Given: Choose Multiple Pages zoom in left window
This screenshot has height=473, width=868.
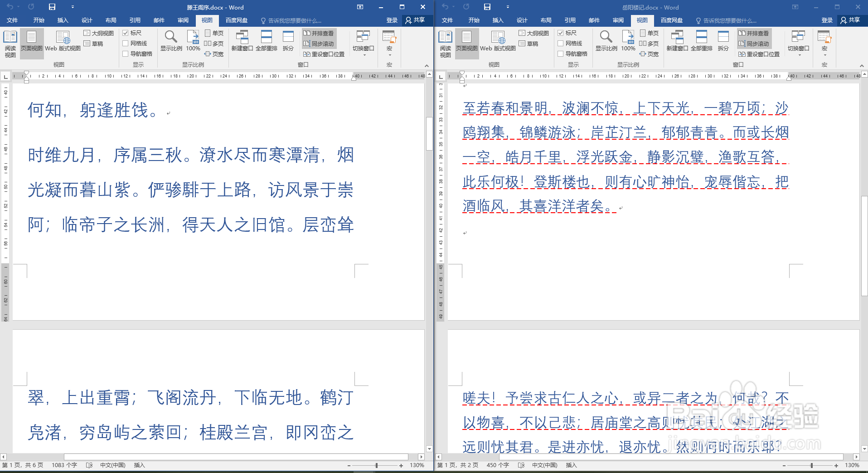Looking at the screenshot, I should [214, 44].
